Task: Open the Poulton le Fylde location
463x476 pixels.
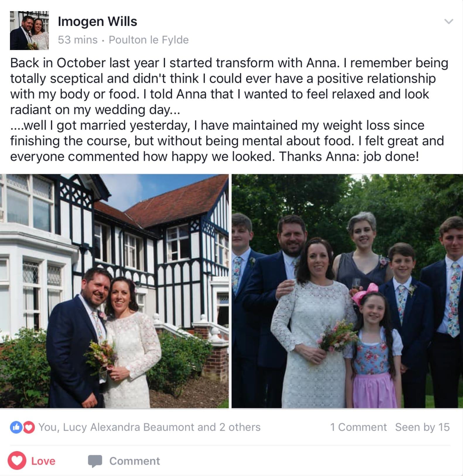Action: click(x=149, y=40)
